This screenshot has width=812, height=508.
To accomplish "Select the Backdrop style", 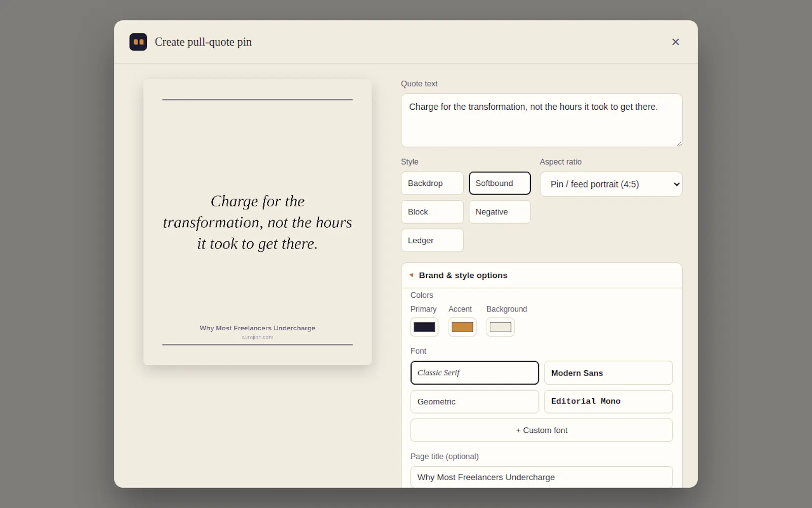I will 432,183.
